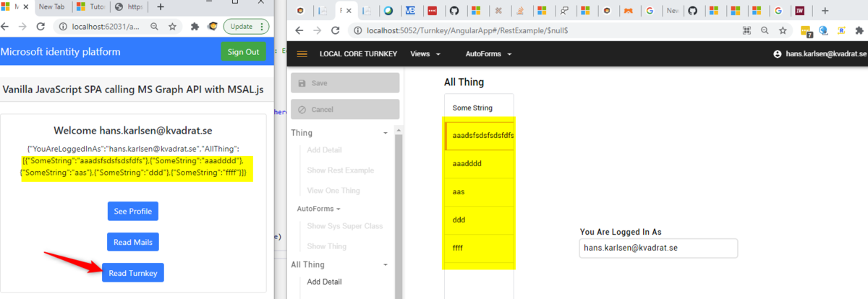Click the QR code icon in the Turnkey address bar
The width and height of the screenshot is (868, 299).
[747, 30]
